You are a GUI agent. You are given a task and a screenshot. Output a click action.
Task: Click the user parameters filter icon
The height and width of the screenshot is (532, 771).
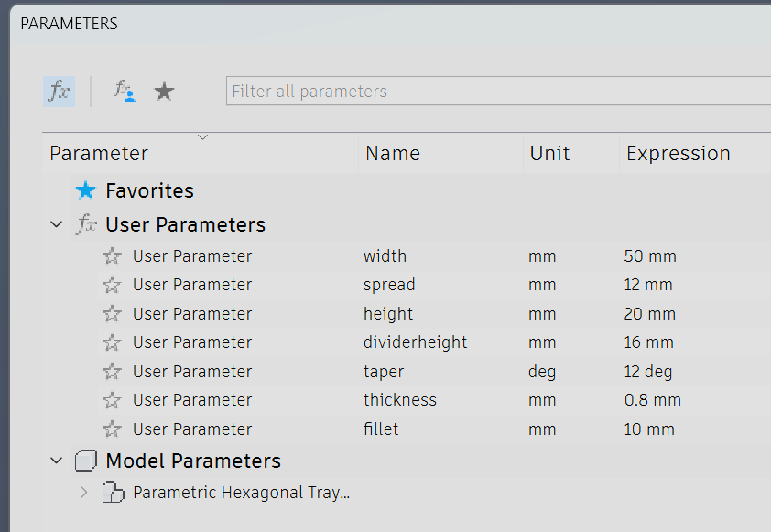(x=124, y=91)
